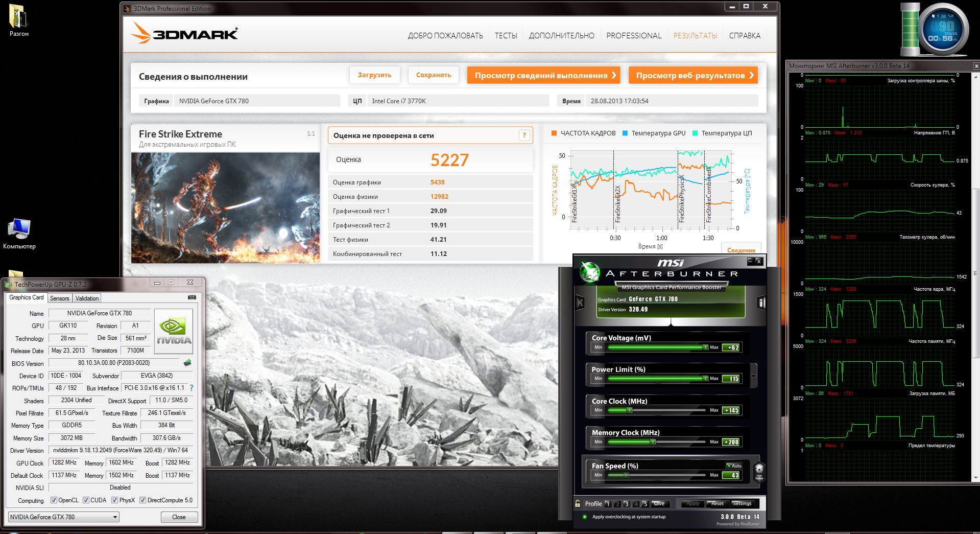Select Afterburner profile slot 5
Image resolution: width=980 pixels, height=534 pixels.
coord(645,504)
